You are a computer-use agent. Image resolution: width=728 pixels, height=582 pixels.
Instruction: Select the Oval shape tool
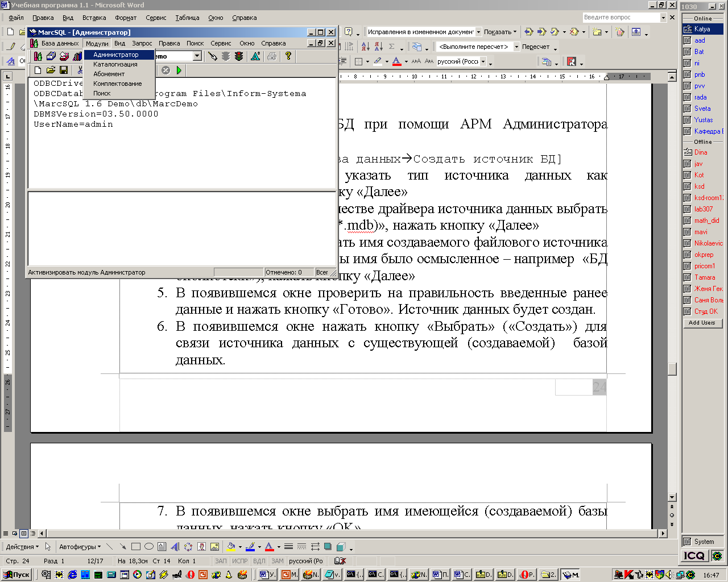[148, 547]
